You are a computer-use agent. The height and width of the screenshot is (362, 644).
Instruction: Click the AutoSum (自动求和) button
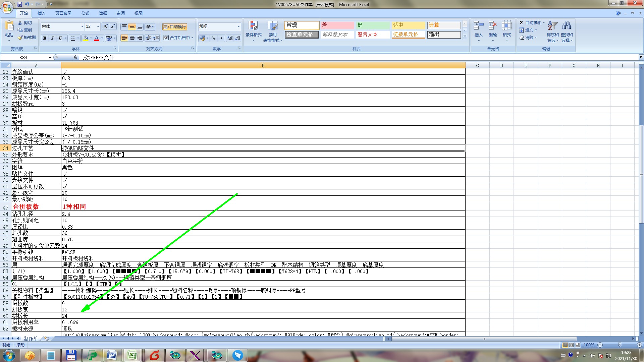pos(530,22)
